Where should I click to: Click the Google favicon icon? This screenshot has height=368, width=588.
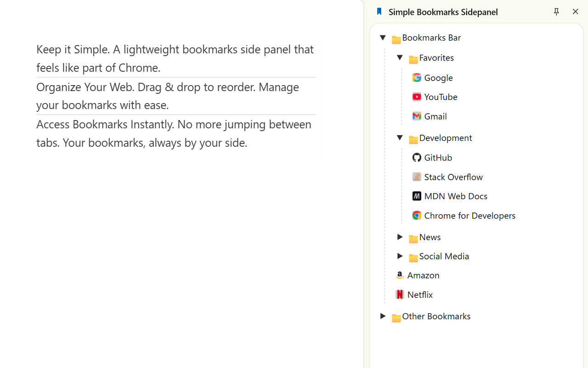click(x=417, y=77)
